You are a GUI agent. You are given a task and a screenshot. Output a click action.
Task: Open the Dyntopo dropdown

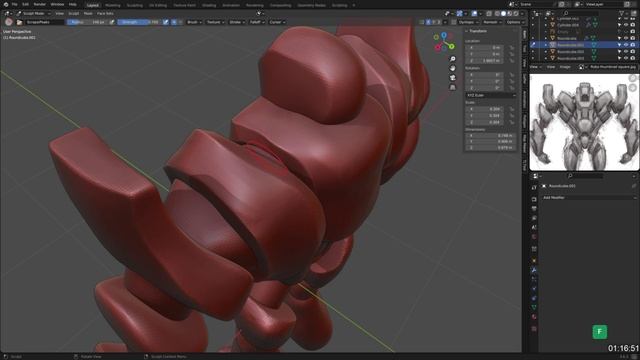click(468, 22)
